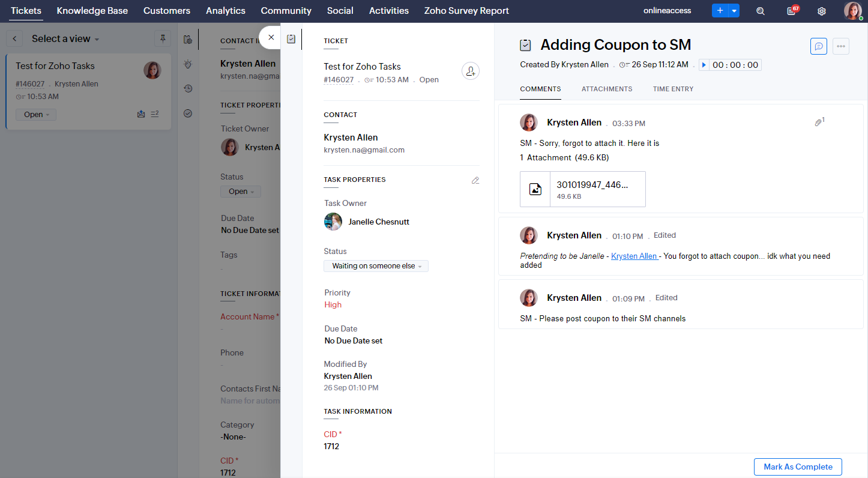Open the notifications icon with red badge

[791, 11]
